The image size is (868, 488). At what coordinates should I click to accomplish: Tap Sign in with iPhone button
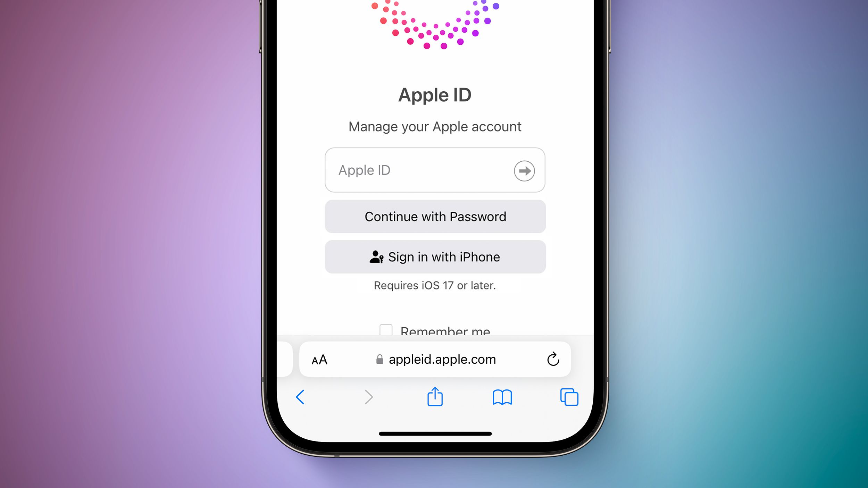(435, 256)
